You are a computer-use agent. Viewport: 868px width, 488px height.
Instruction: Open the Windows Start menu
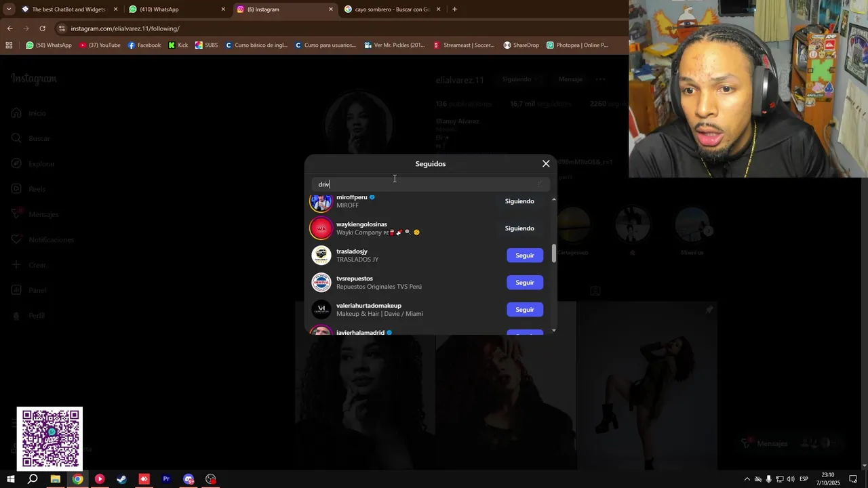click(x=10, y=479)
